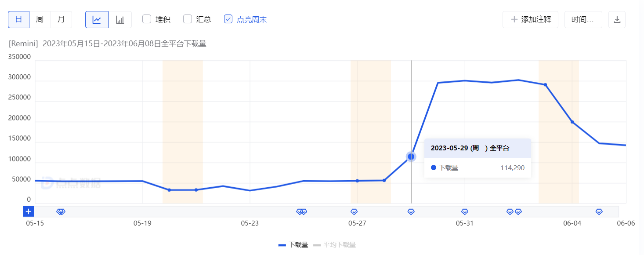Switch to 月 granularity
Viewport: 644px width, 255px height.
pos(62,19)
